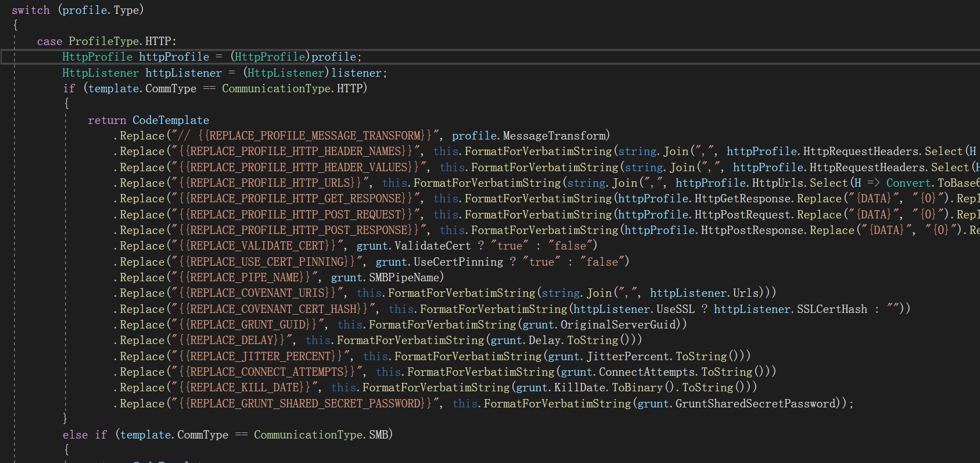Click REPLACE_PROFILE_MESSAGE_TRANSFORM string
Screen dimensions: 980x463
click(304, 136)
